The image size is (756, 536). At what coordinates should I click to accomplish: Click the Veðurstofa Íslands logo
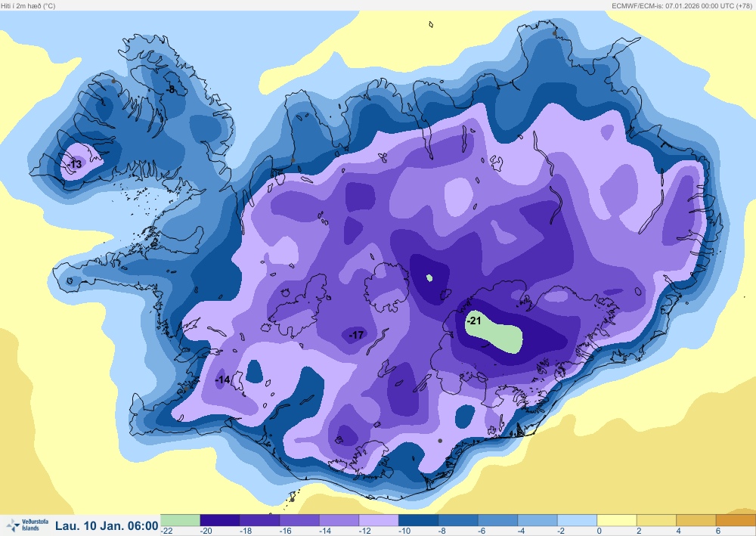[27, 525]
